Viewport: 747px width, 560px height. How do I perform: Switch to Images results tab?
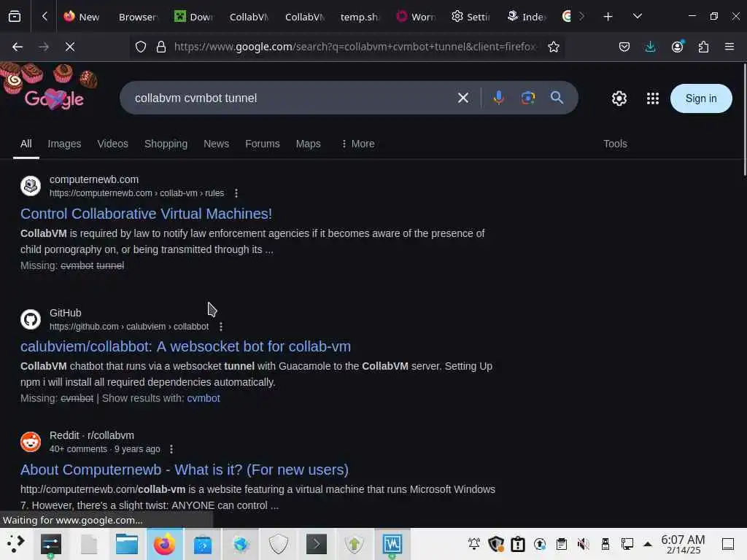64,144
